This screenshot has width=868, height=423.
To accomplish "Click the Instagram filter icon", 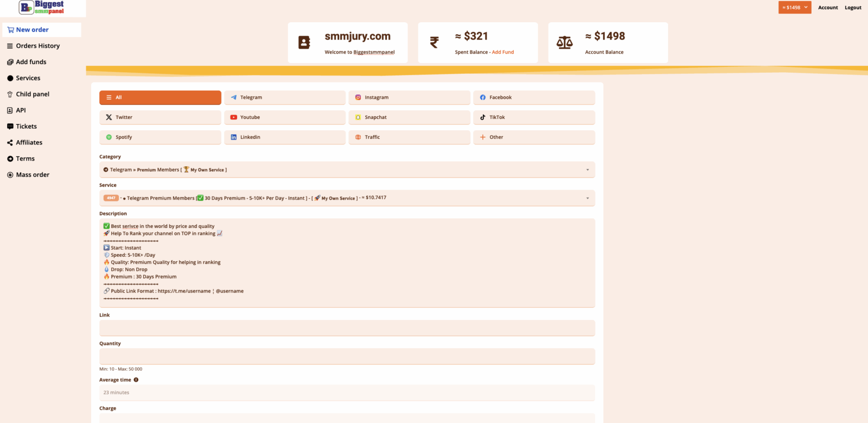I will [x=358, y=98].
